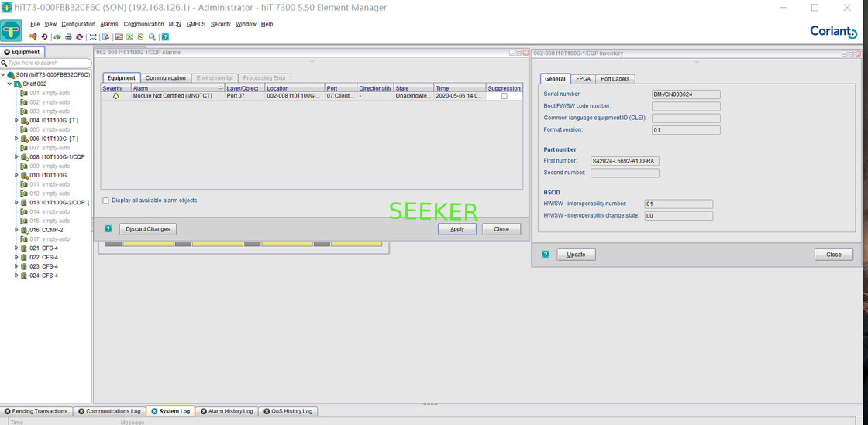868x425 pixels.
Task: Switch to the FPGA tab
Action: [x=583, y=79]
